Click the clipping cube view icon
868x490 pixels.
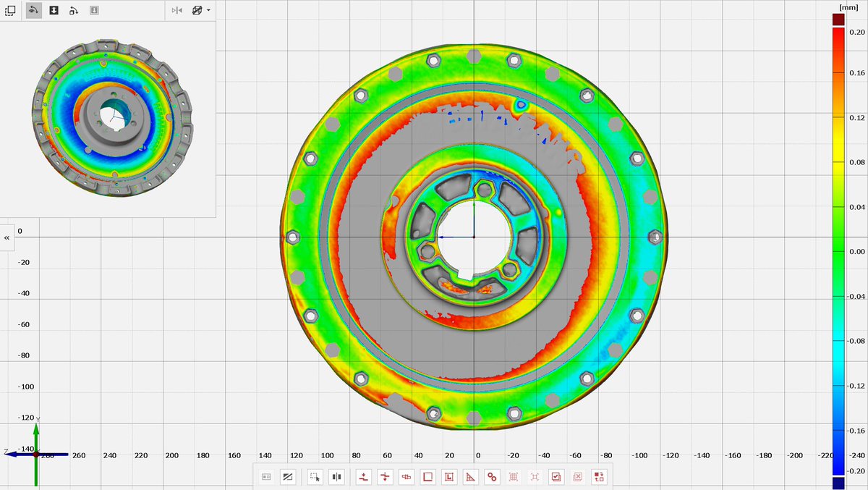[x=197, y=10]
